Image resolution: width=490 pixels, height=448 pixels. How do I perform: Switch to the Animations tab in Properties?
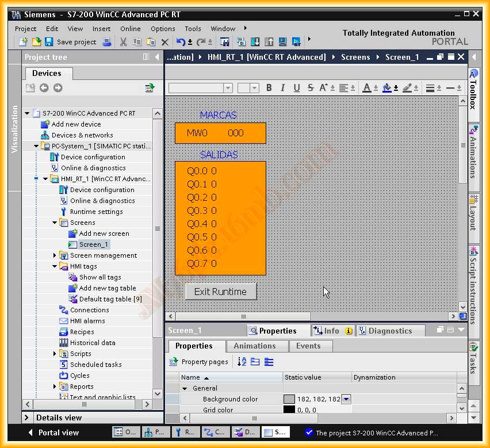(x=254, y=346)
